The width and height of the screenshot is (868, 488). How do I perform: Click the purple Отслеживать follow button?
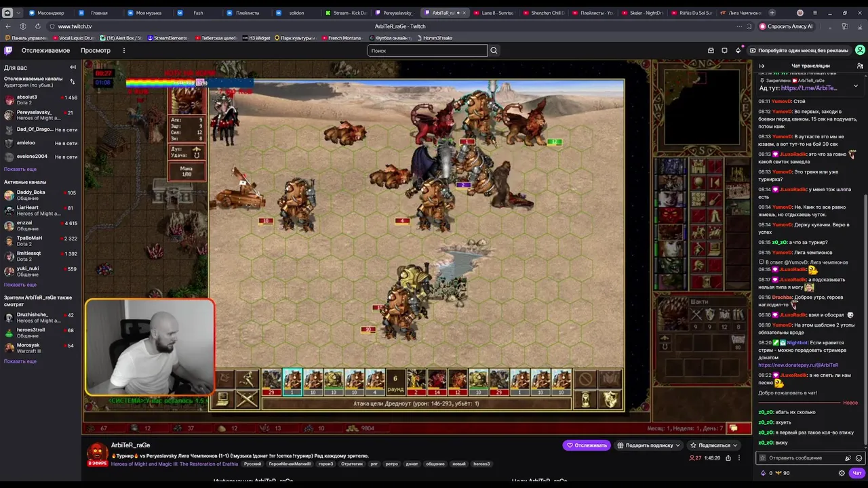point(587,445)
